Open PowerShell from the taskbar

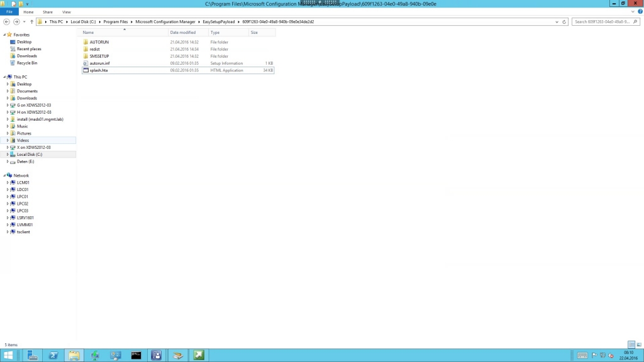click(x=53, y=356)
